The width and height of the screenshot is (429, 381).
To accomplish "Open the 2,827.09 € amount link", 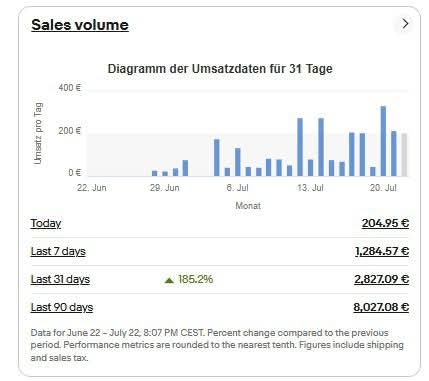I will pos(382,279).
